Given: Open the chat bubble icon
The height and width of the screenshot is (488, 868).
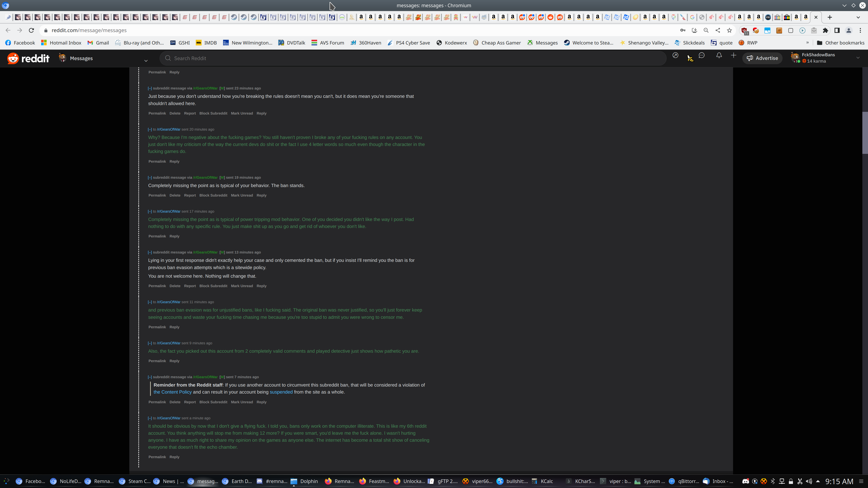Looking at the screenshot, I should [x=702, y=56].
